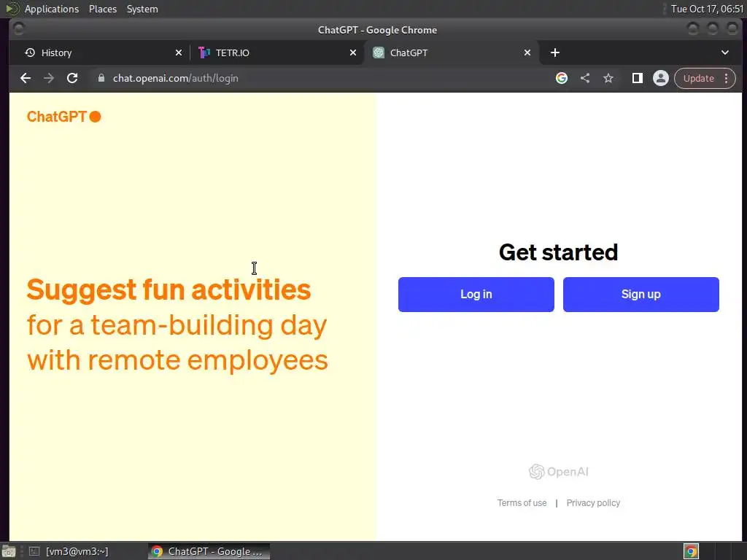Go back to the previous page
The height and width of the screenshot is (560, 747).
pyautogui.click(x=26, y=78)
